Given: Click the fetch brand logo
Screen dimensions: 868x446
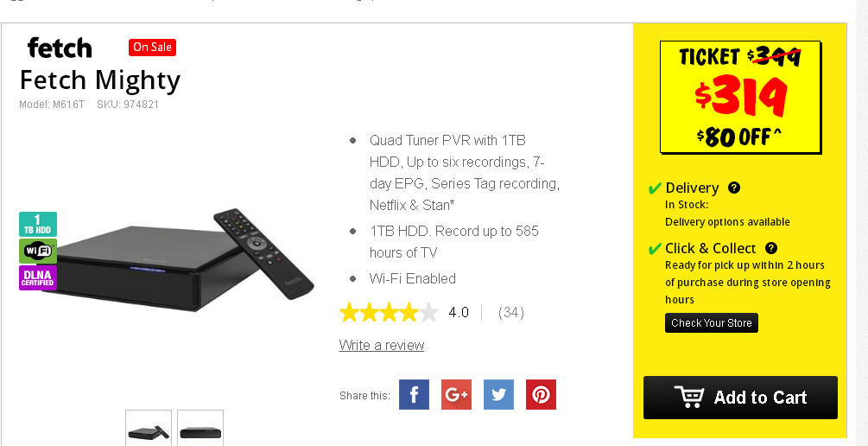Looking at the screenshot, I should point(60,48).
